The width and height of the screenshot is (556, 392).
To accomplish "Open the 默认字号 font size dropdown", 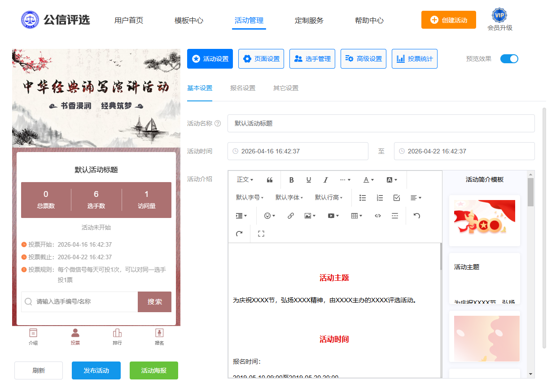I will coord(250,198).
